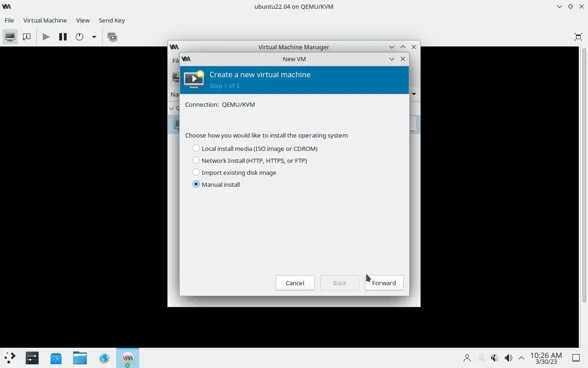Click the user icon in system tray
This screenshot has width=588, height=368.
(467, 358)
